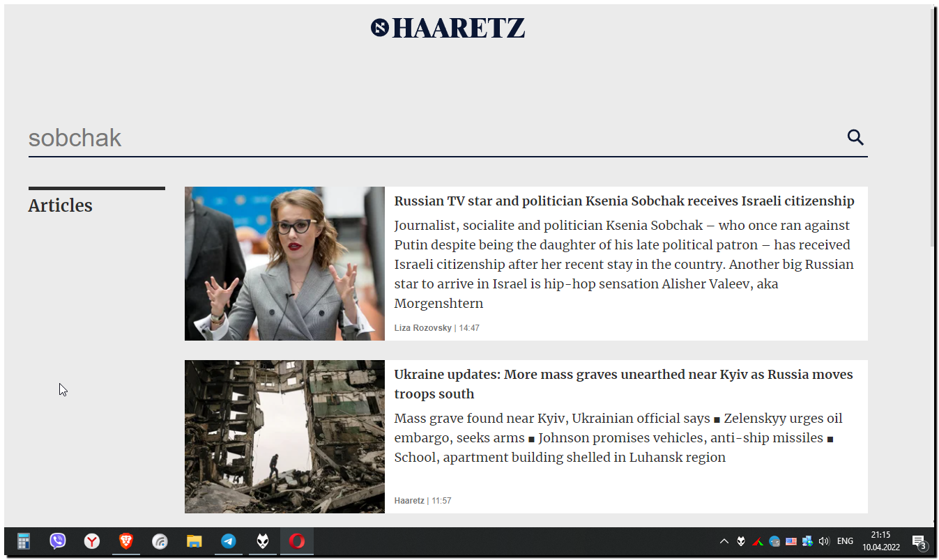Open the gray round signal-wave taskbar app

point(160,541)
